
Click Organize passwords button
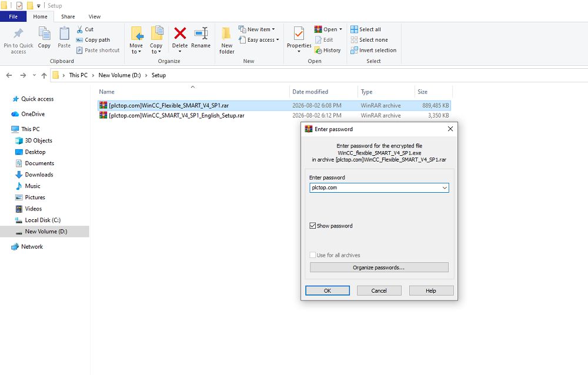point(379,267)
